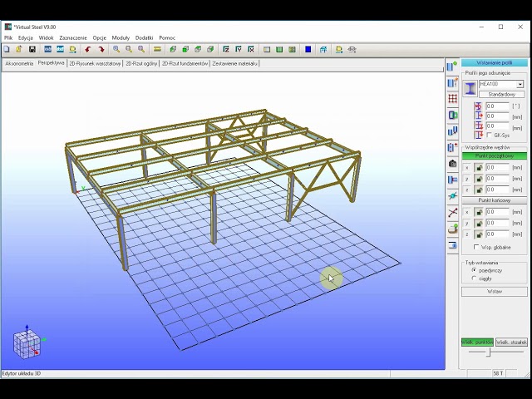Switch to Zestawienie materiału tab

(234, 63)
